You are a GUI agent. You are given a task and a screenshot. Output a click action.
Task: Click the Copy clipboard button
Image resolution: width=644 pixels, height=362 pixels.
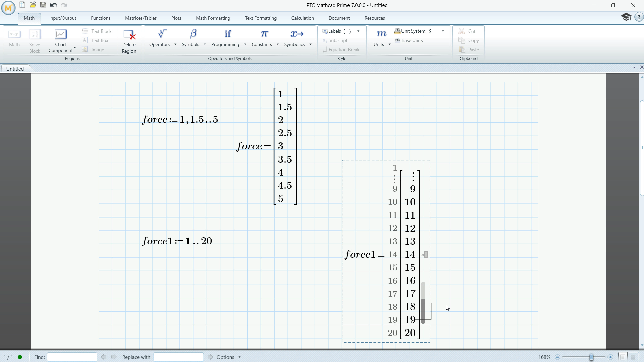click(469, 40)
